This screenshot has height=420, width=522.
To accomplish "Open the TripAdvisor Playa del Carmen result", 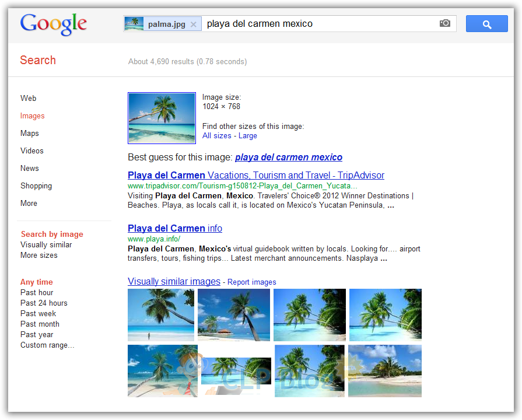I will click(256, 175).
